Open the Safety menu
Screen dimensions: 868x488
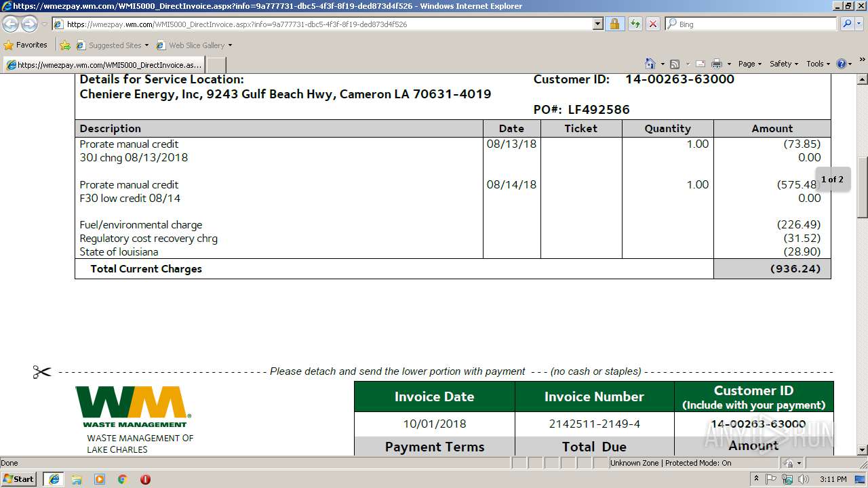pyautogui.click(x=784, y=64)
